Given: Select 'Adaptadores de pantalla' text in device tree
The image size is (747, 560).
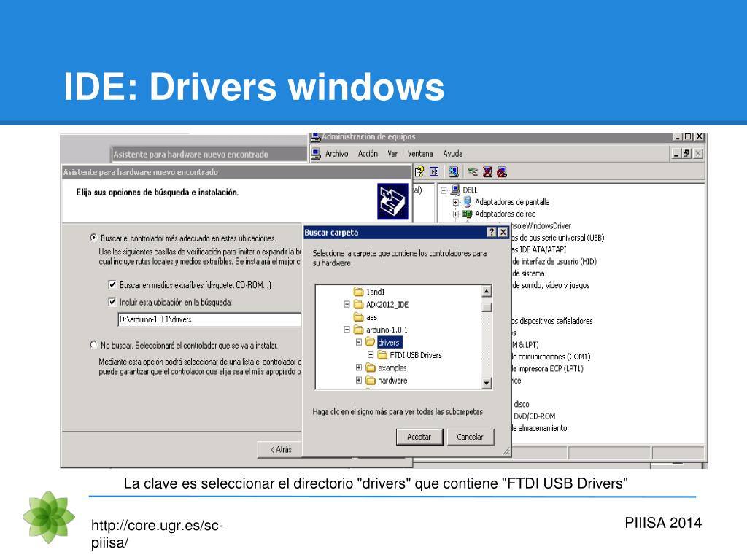Looking at the screenshot, I should (x=512, y=202).
